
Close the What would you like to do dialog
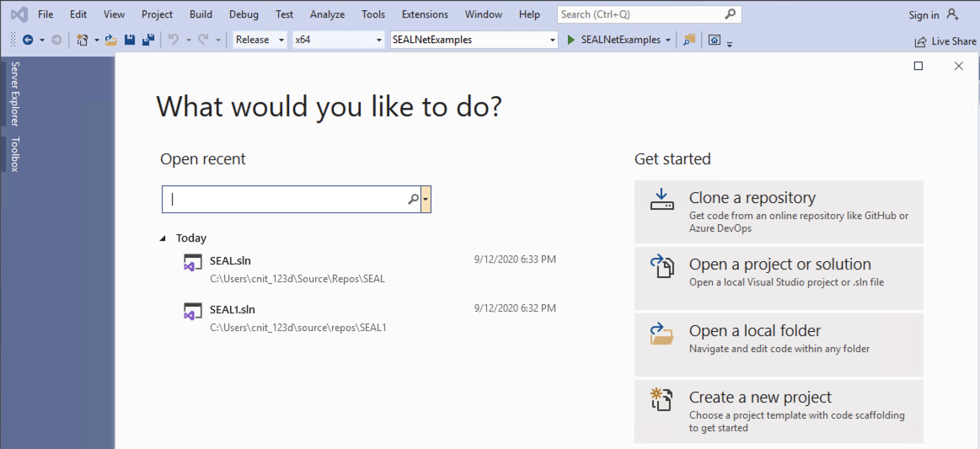(959, 66)
